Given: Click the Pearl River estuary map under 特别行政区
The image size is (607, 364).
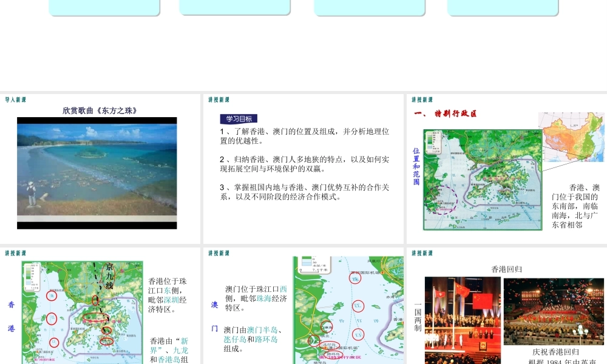Looking at the screenshot, I should tap(483, 180).
